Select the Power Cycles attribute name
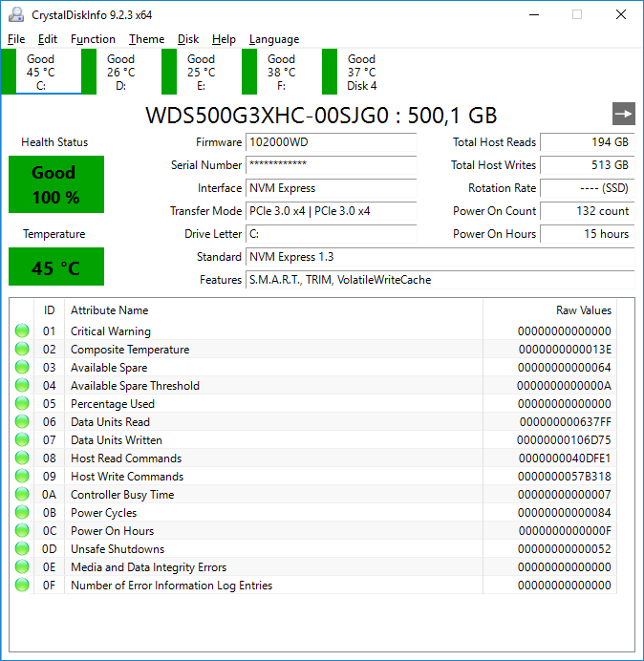 (x=104, y=513)
